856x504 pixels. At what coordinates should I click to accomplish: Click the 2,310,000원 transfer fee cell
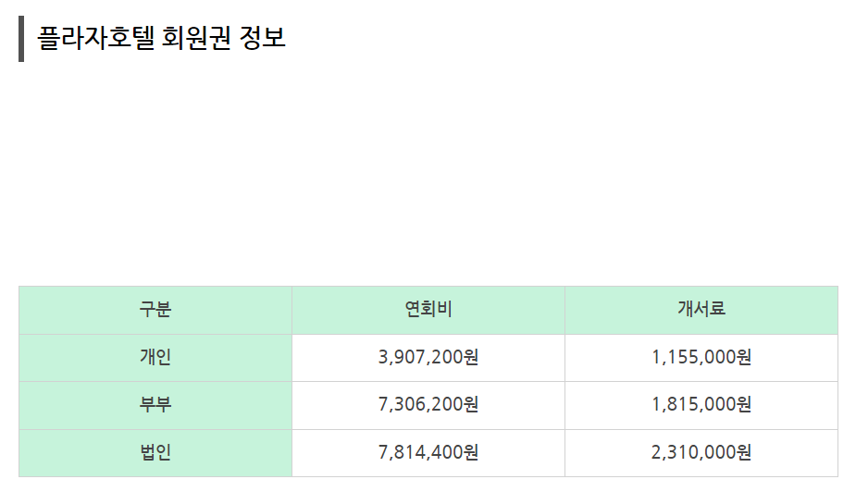(x=701, y=453)
